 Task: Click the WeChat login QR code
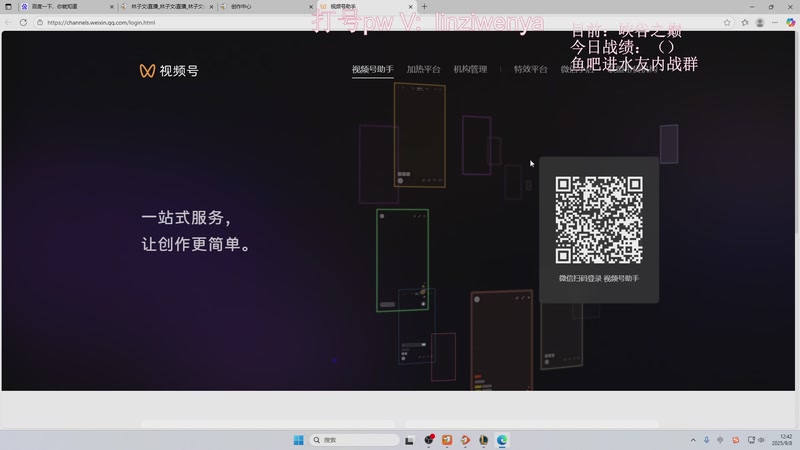(599, 220)
